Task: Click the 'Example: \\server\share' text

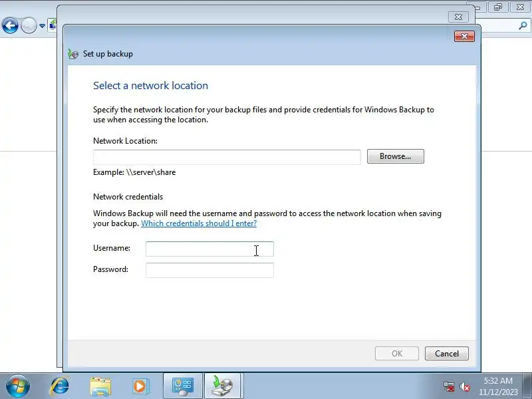Action: 134,172
